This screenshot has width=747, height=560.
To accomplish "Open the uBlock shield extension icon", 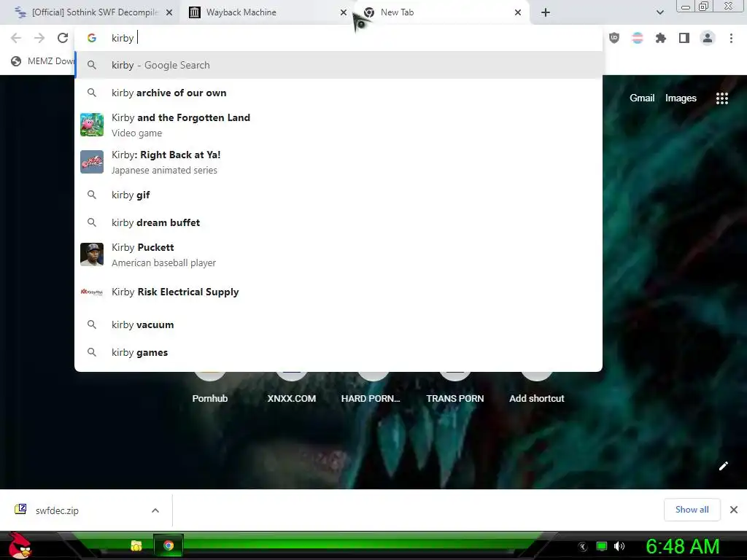I will [x=614, y=38].
